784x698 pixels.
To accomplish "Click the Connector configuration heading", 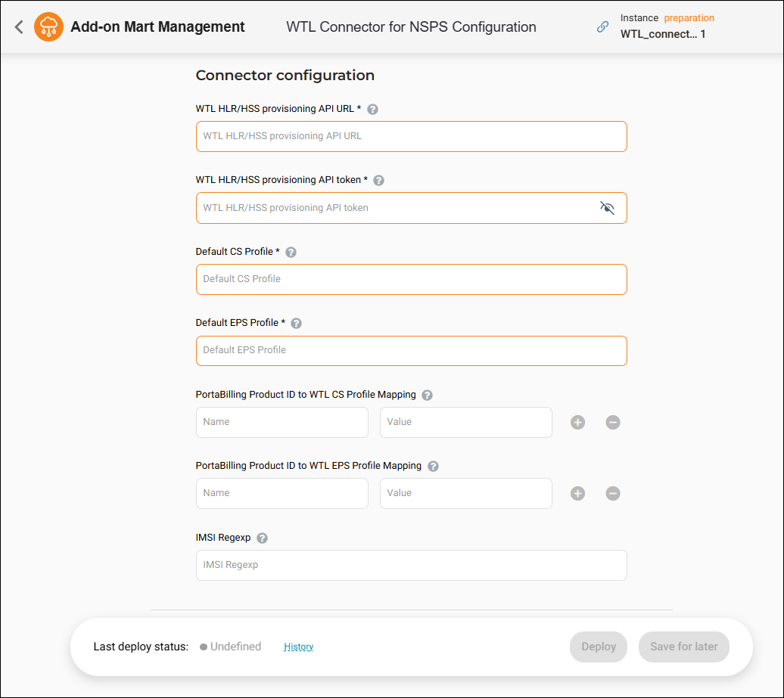I will (x=285, y=76).
